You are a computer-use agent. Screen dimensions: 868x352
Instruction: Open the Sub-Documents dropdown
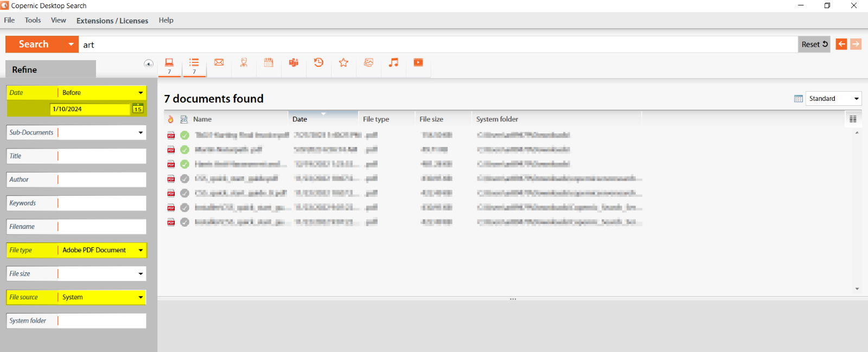[141, 132]
